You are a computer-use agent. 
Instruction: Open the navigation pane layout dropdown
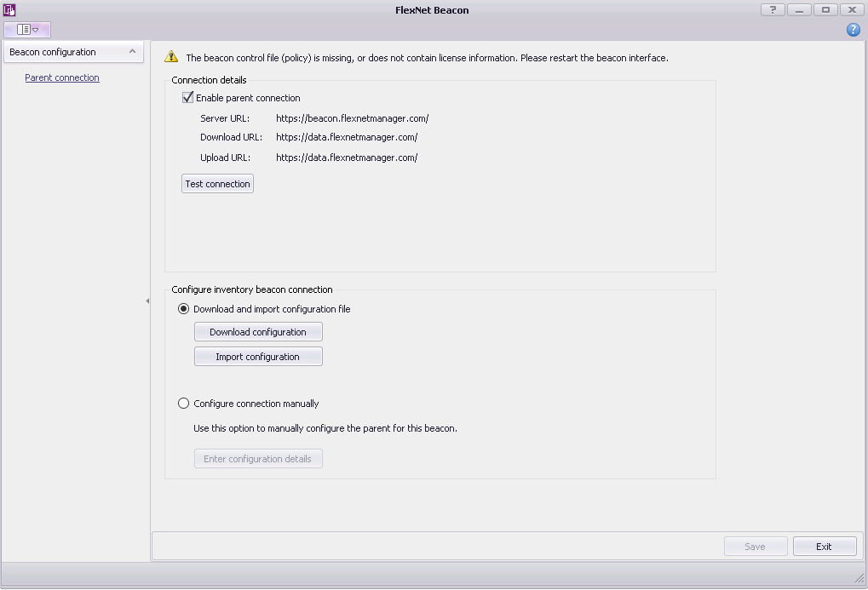click(x=27, y=29)
